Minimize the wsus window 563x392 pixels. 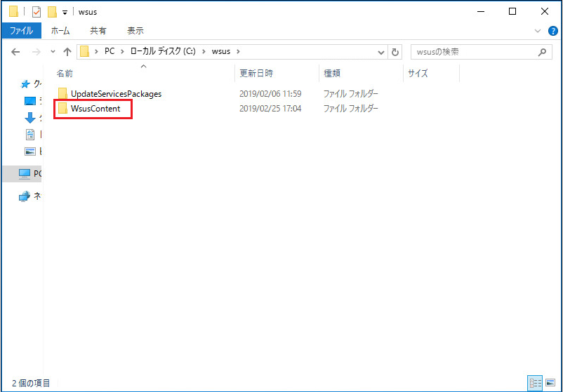tap(481, 11)
